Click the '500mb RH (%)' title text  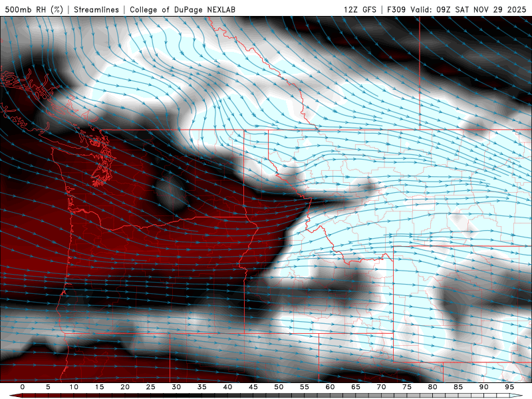click(34, 9)
